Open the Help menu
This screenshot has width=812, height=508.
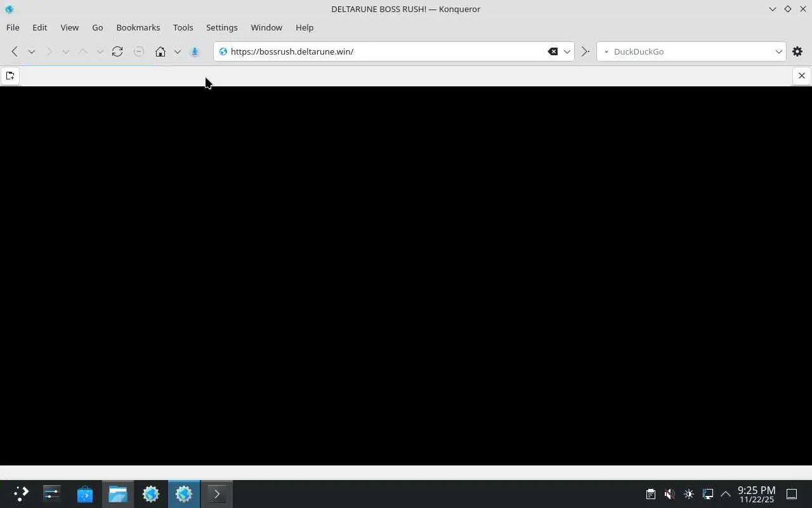tap(304, 27)
